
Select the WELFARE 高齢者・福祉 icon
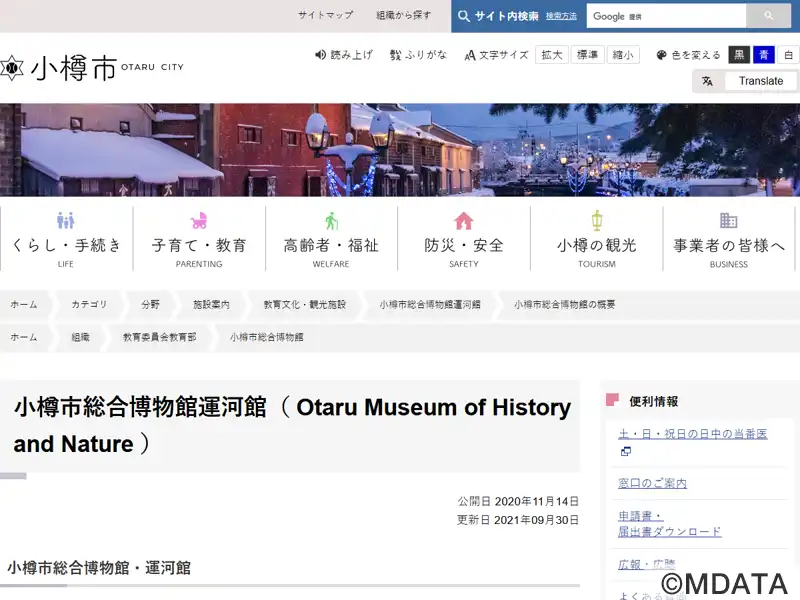[x=331, y=221]
